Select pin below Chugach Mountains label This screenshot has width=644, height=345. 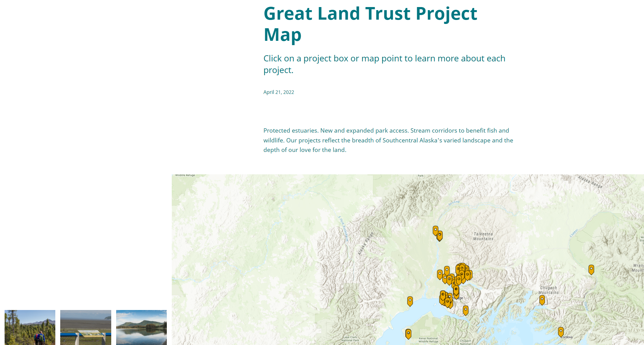coord(542,300)
